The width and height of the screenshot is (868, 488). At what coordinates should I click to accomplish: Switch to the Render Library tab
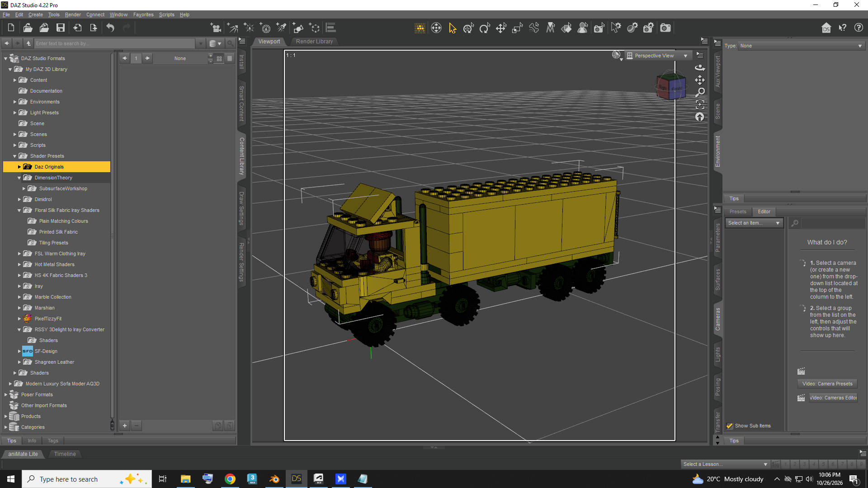[x=314, y=41]
